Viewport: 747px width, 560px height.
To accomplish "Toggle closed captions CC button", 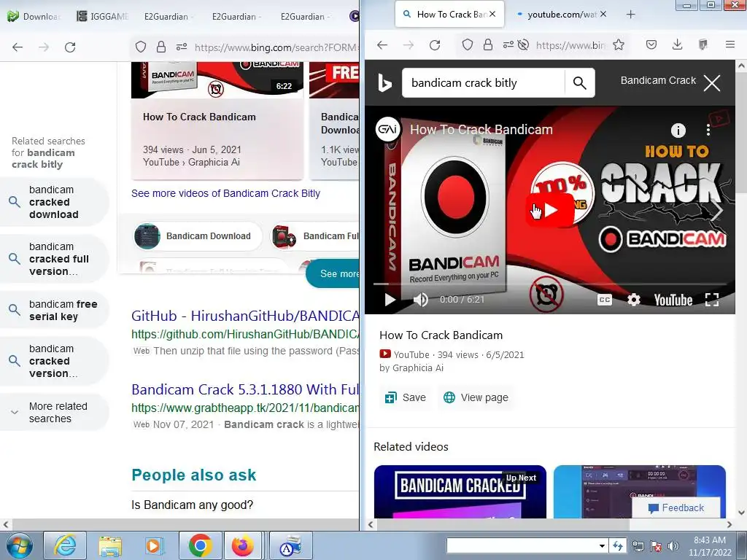I will point(604,300).
